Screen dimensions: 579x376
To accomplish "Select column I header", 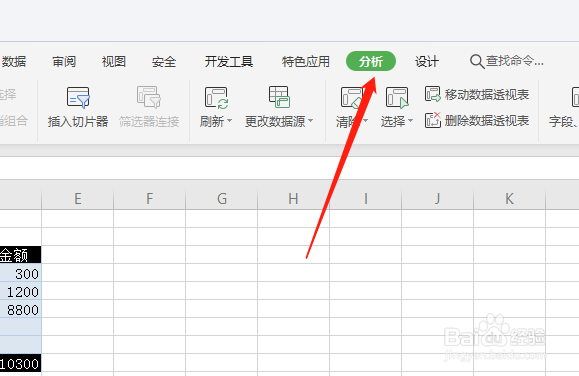I will [366, 199].
